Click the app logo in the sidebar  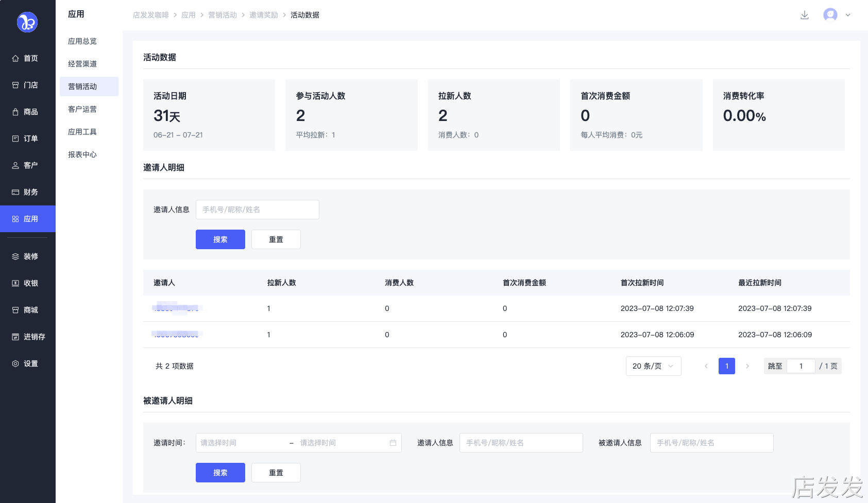coord(27,22)
